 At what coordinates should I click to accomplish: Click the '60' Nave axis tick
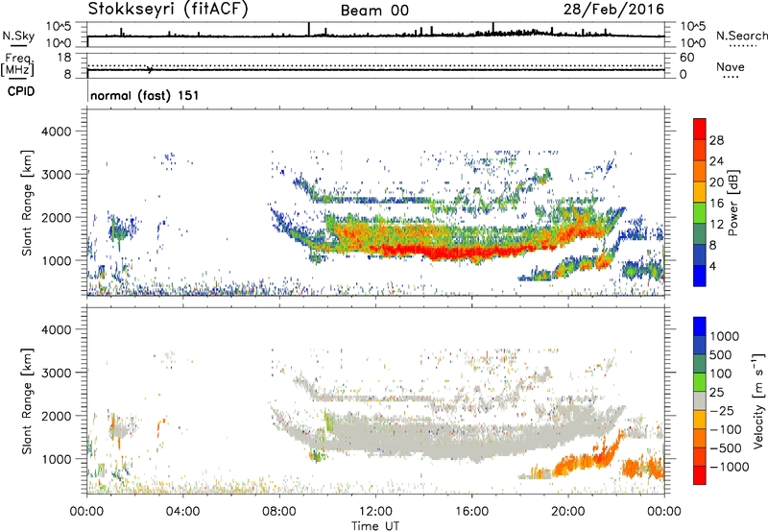tap(687, 58)
